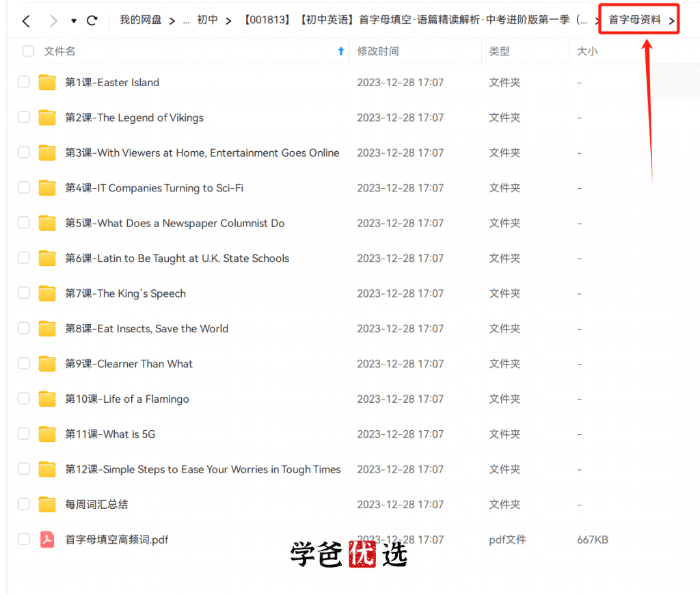Expand the chevron after 我的网盘
700x595 pixels.
point(172,21)
